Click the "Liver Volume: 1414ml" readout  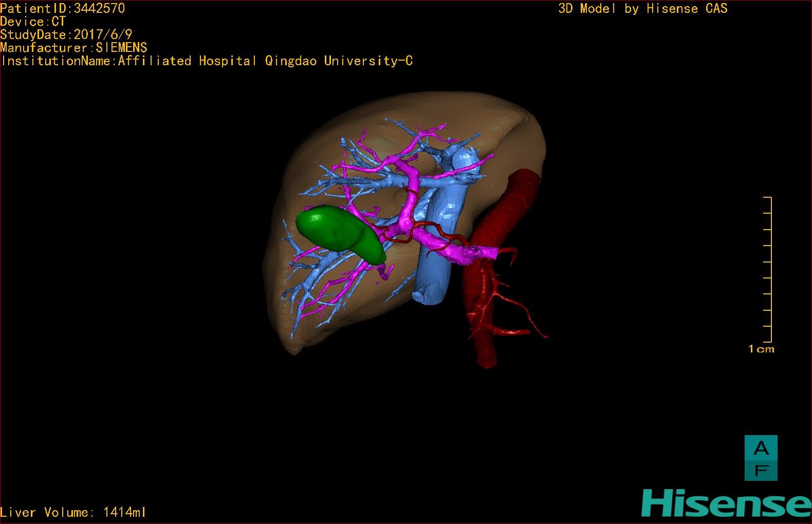tap(73, 512)
